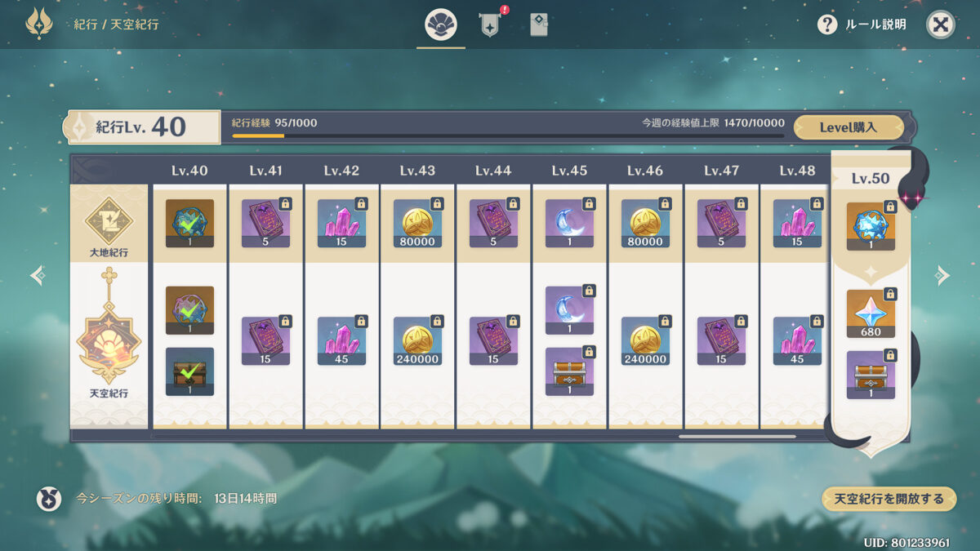This screenshot has width=980, height=551.
Task: Open the battle pass rewards shell tab
Action: 441,24
